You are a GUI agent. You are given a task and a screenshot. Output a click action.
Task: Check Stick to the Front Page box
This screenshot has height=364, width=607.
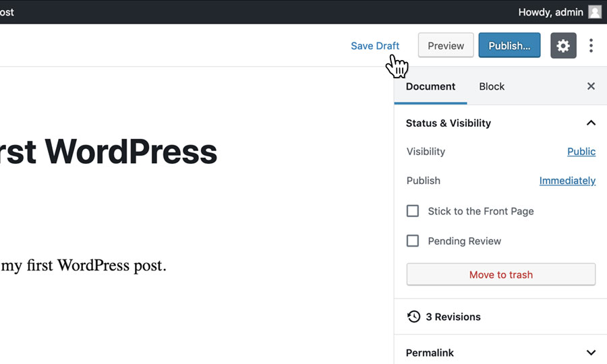click(x=413, y=211)
